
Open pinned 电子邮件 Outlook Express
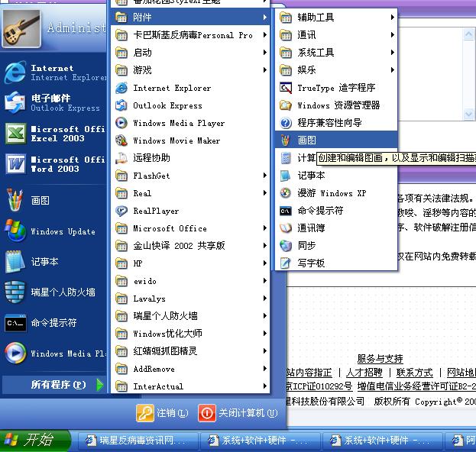pyautogui.click(x=53, y=103)
